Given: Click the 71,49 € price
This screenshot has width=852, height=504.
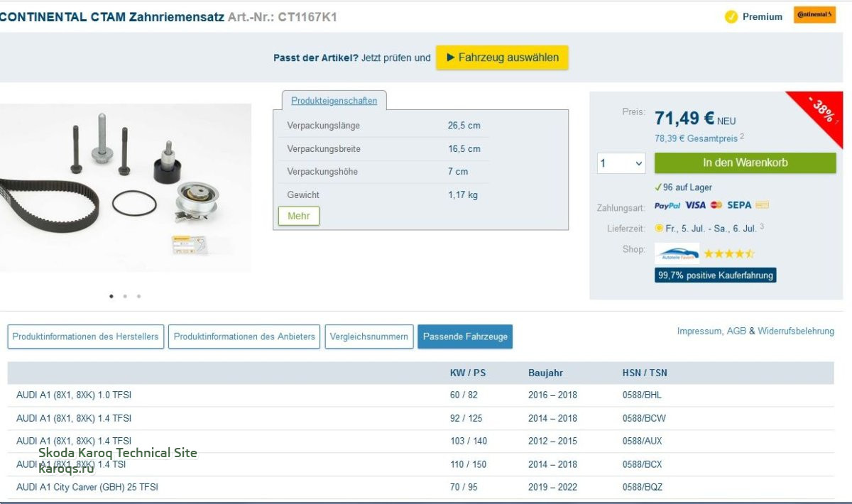Looking at the screenshot, I should [684, 118].
